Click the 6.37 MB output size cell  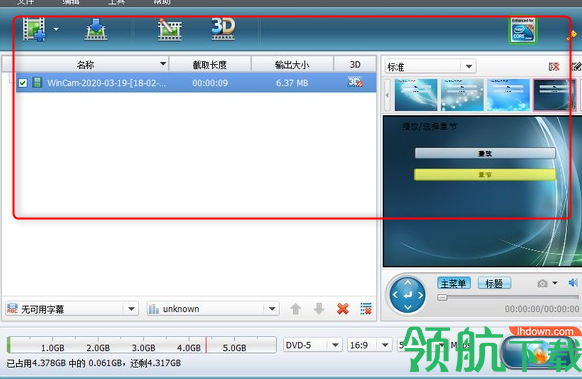click(x=292, y=83)
